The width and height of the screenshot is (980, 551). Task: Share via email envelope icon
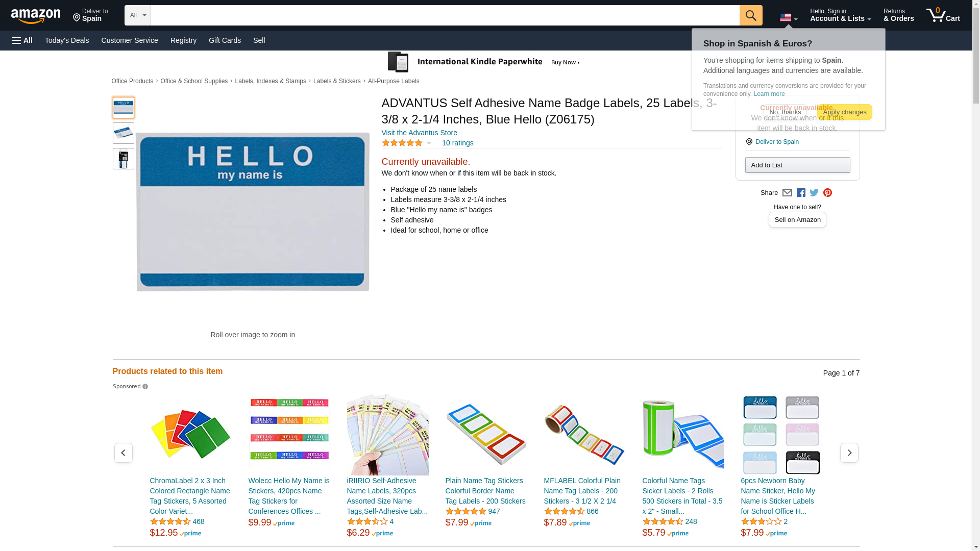point(787,193)
